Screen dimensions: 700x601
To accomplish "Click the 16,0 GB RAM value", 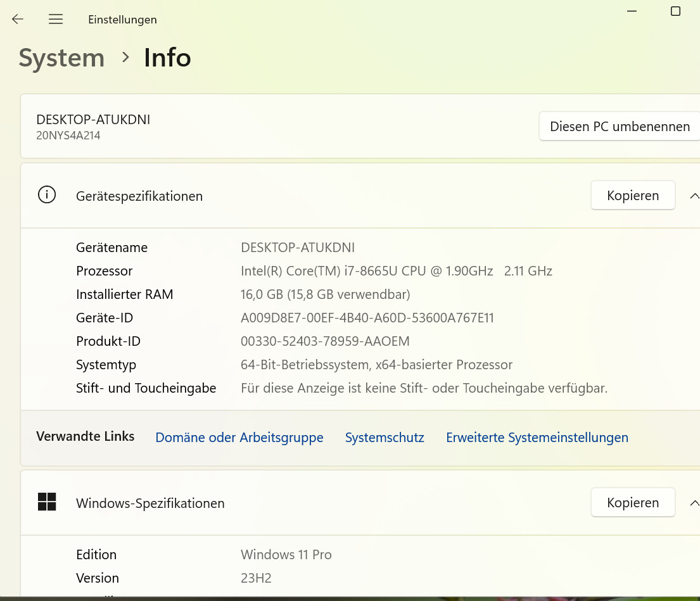I will [326, 294].
